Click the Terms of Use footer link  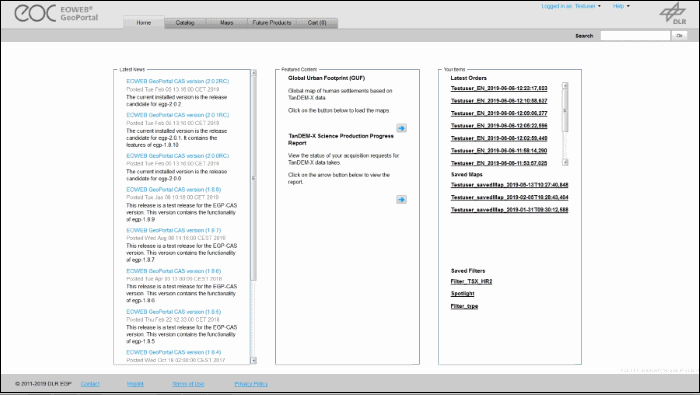(x=188, y=384)
